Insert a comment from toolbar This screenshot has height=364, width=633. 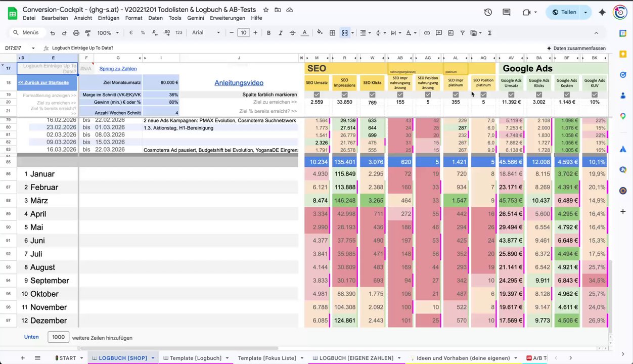point(438,33)
